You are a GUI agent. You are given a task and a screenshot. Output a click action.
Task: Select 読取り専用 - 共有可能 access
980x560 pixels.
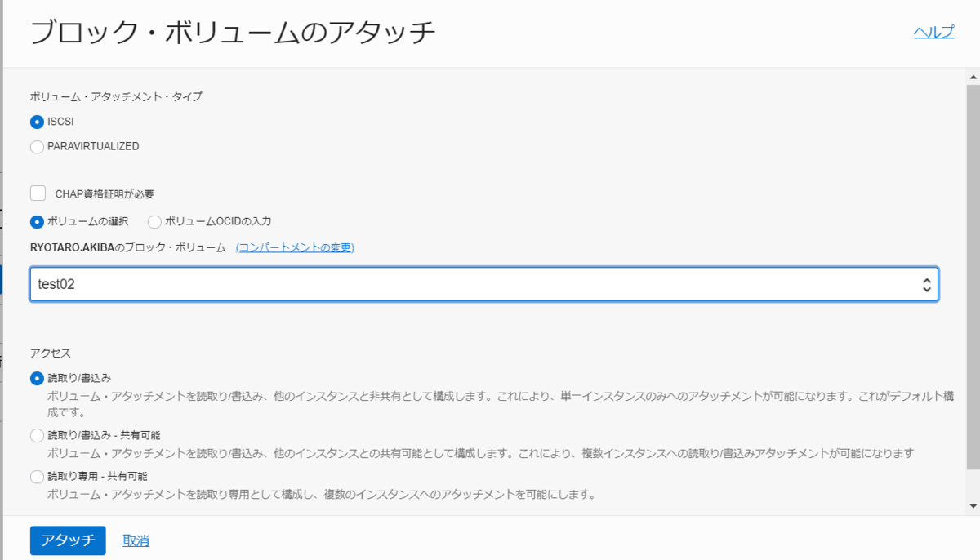coord(36,476)
